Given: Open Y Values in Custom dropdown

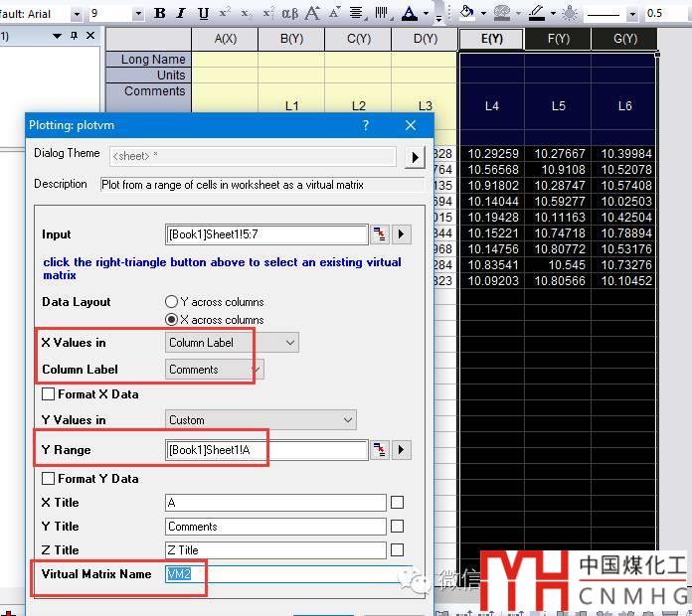Looking at the screenshot, I should [260, 420].
